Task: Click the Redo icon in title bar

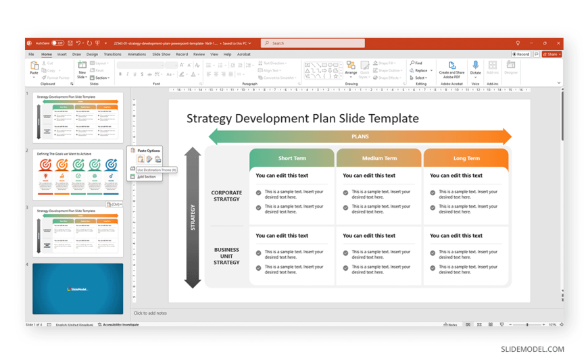Action: pyautogui.click(x=89, y=43)
